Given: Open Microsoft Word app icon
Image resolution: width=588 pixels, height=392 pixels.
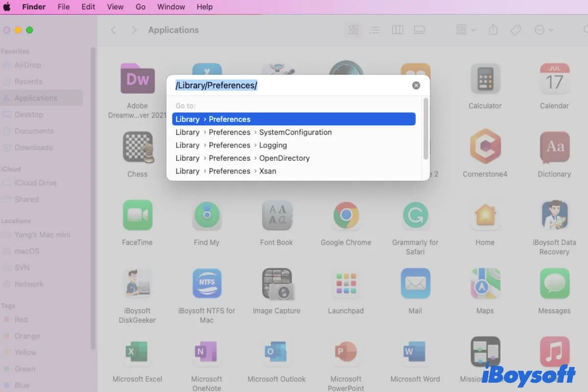Looking at the screenshot, I should [416, 351].
